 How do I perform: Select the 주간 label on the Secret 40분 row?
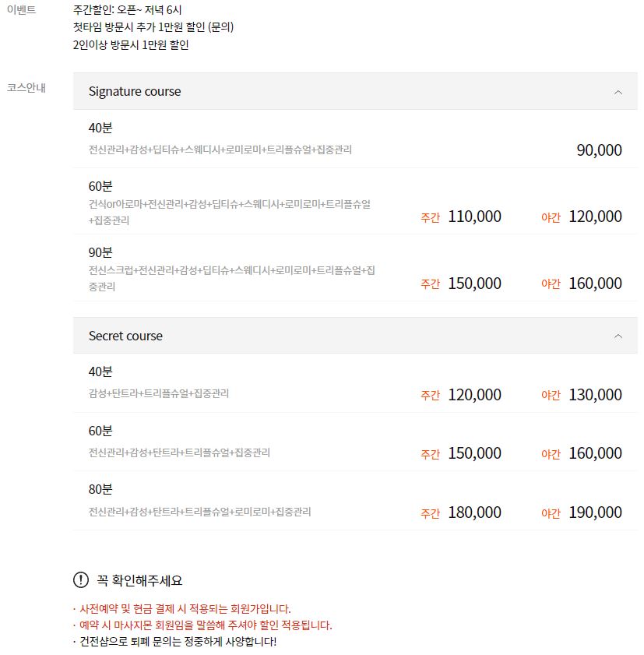tap(429, 395)
